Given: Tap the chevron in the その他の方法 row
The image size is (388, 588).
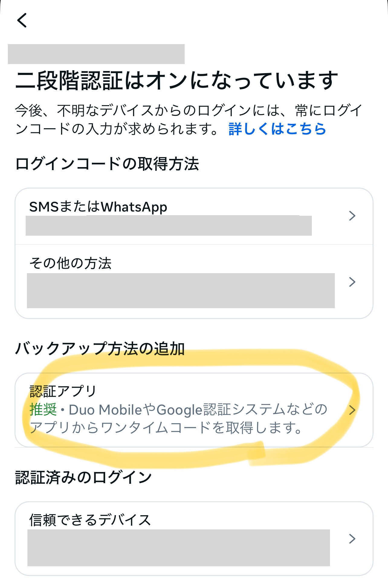Looking at the screenshot, I should click(x=352, y=282).
